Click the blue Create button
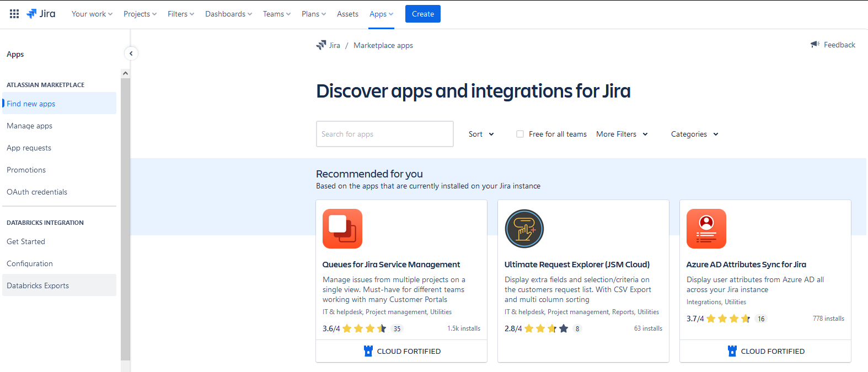 (x=422, y=14)
